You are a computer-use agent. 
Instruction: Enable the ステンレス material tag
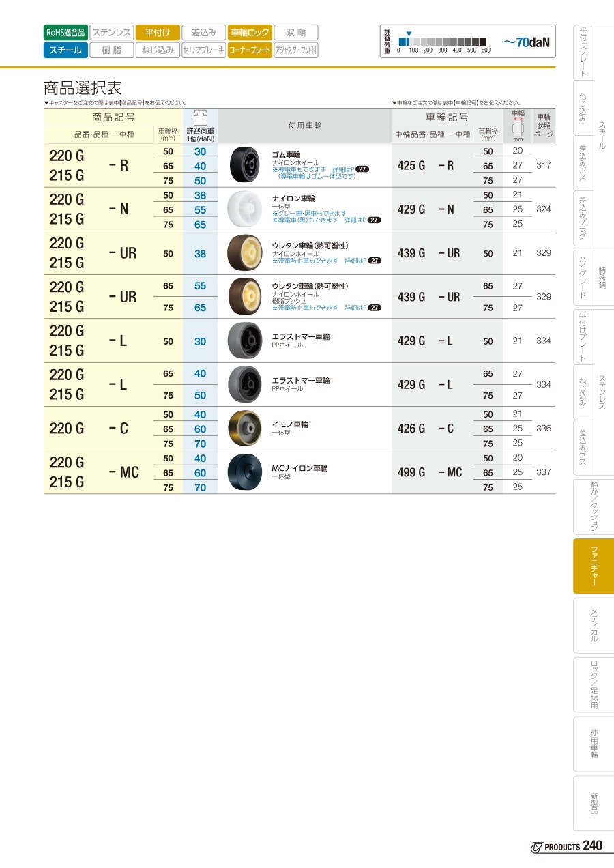coord(112,32)
